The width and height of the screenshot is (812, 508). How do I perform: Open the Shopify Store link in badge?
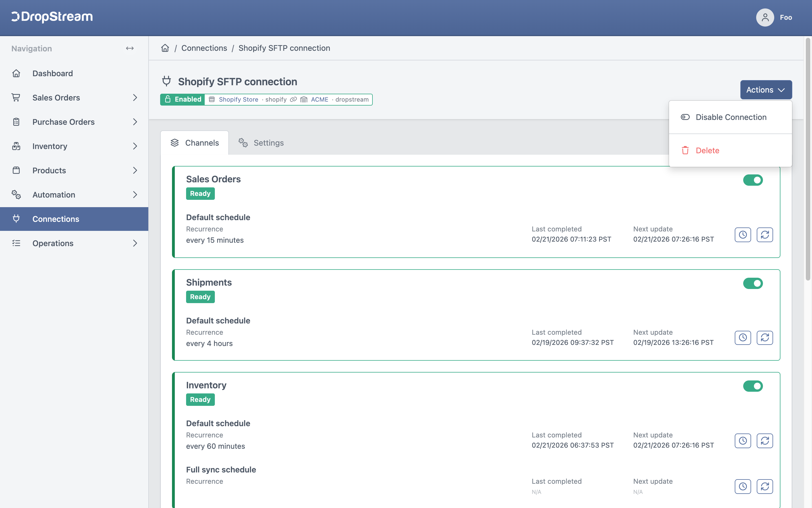click(238, 99)
